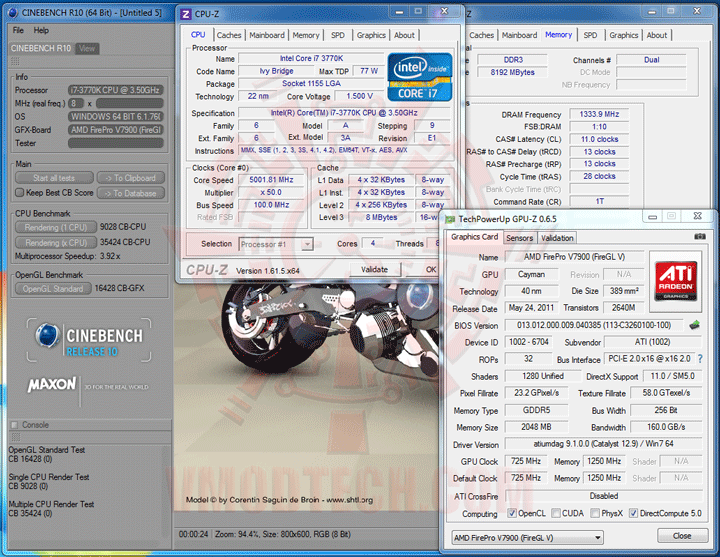Toggle the CUDA checkbox in GPU-Z
This screenshot has height=557, width=720.
tap(556, 513)
